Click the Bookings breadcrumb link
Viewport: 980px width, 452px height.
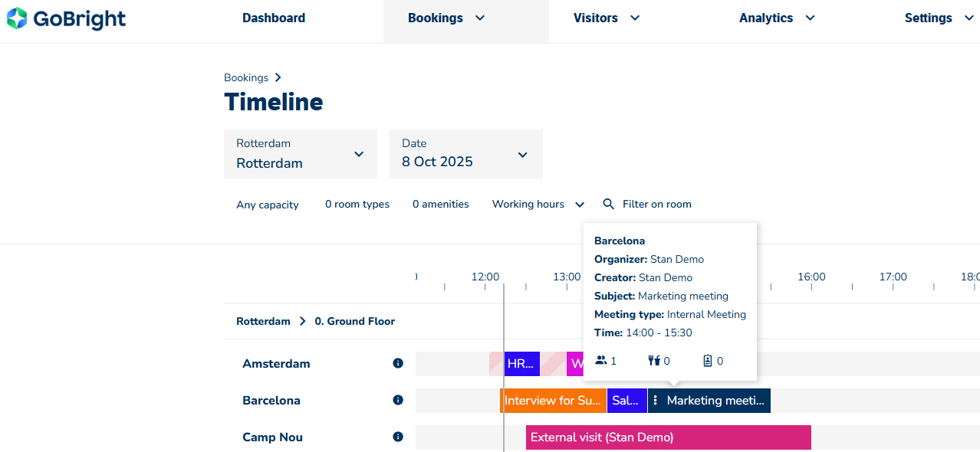coord(246,77)
